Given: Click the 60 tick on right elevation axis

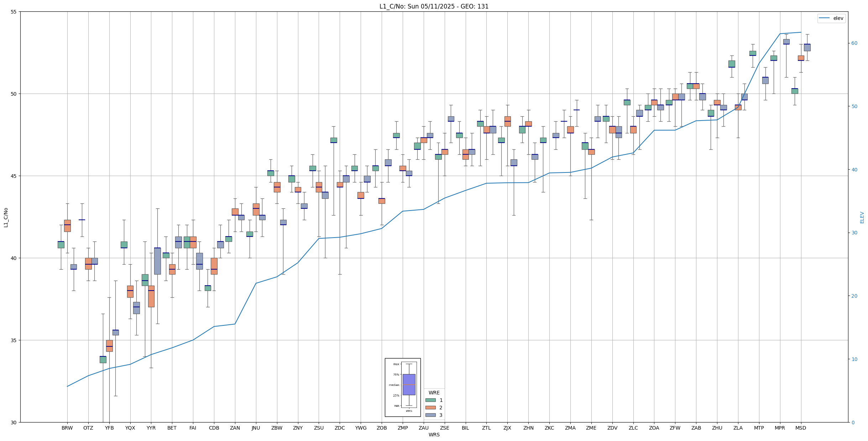Looking at the screenshot, I should click(854, 43).
